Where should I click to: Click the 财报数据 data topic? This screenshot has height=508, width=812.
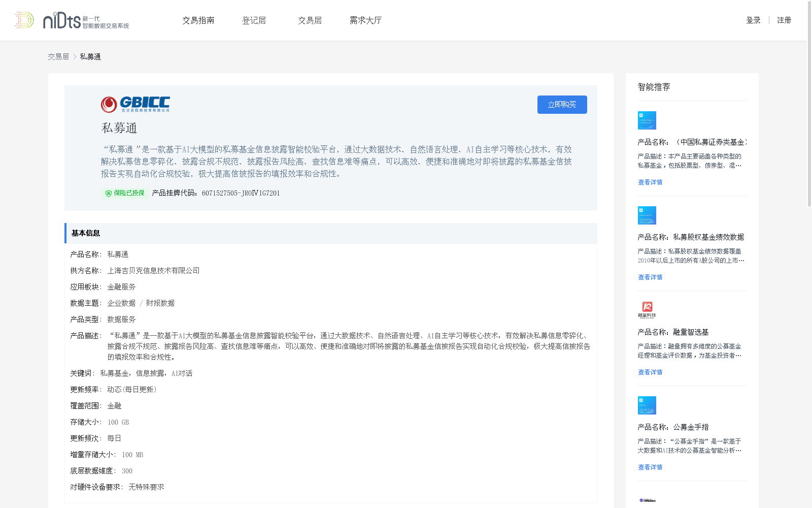tap(160, 303)
